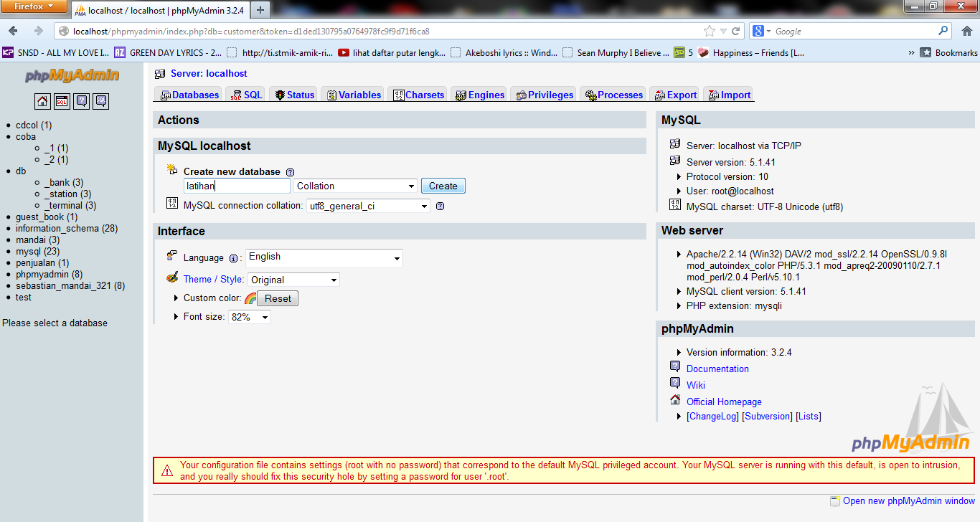Click the Documentation help icon in the phpMyAdmin panel
Image resolution: width=980 pixels, height=522 pixels.
click(675, 366)
